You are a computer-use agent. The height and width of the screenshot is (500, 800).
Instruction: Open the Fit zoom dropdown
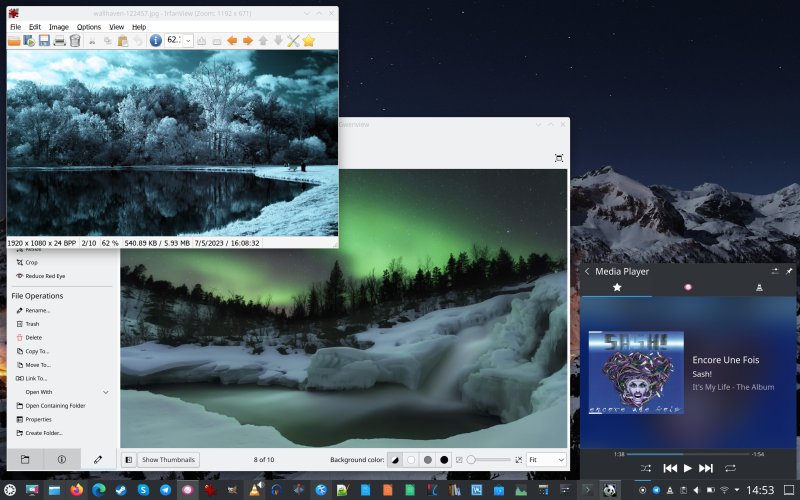click(546, 459)
